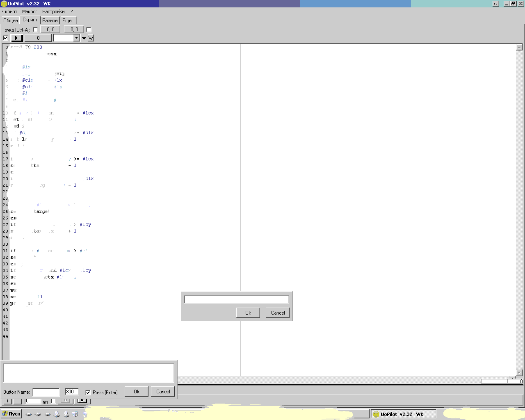Click the double-arrow button in title bar
Screen dimensions: 525x420
[x=495, y=4]
